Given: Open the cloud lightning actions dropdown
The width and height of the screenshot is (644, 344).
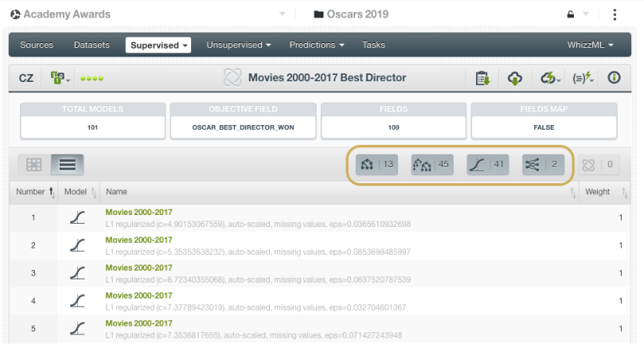Looking at the screenshot, I should (550, 78).
